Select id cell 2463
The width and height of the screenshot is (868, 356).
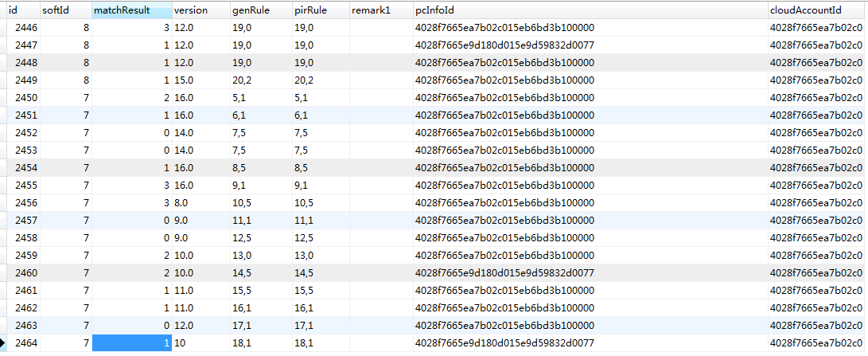click(23, 326)
